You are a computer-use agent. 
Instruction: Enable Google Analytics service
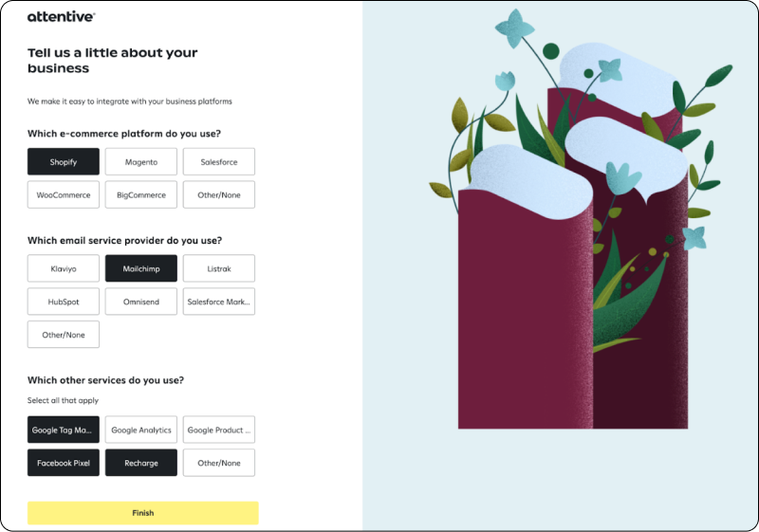(x=140, y=430)
